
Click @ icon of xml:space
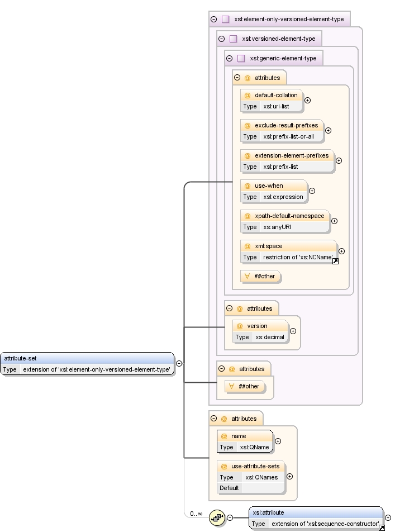[248, 246]
